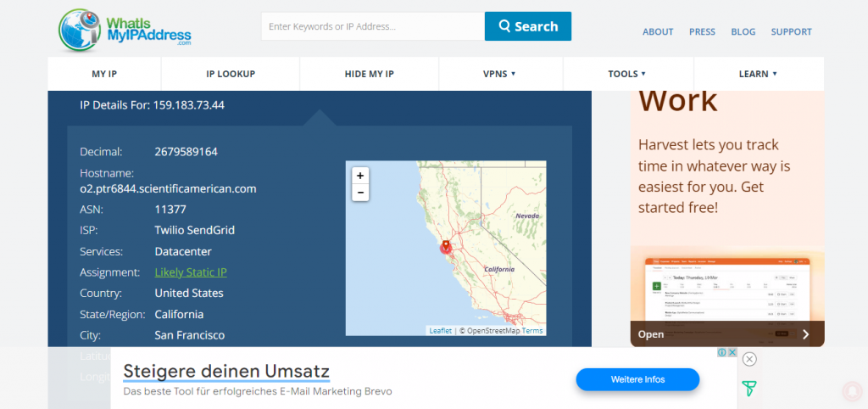The width and height of the screenshot is (868, 409).
Task: Close the bottom Brevo ad with X
Action: 749,359
